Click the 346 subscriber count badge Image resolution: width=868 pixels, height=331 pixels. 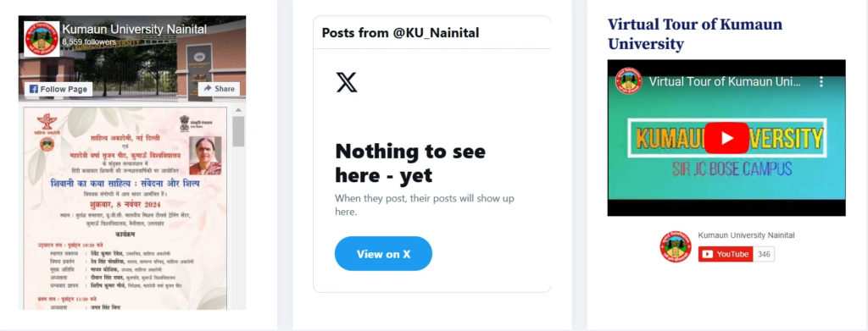pyautogui.click(x=764, y=254)
